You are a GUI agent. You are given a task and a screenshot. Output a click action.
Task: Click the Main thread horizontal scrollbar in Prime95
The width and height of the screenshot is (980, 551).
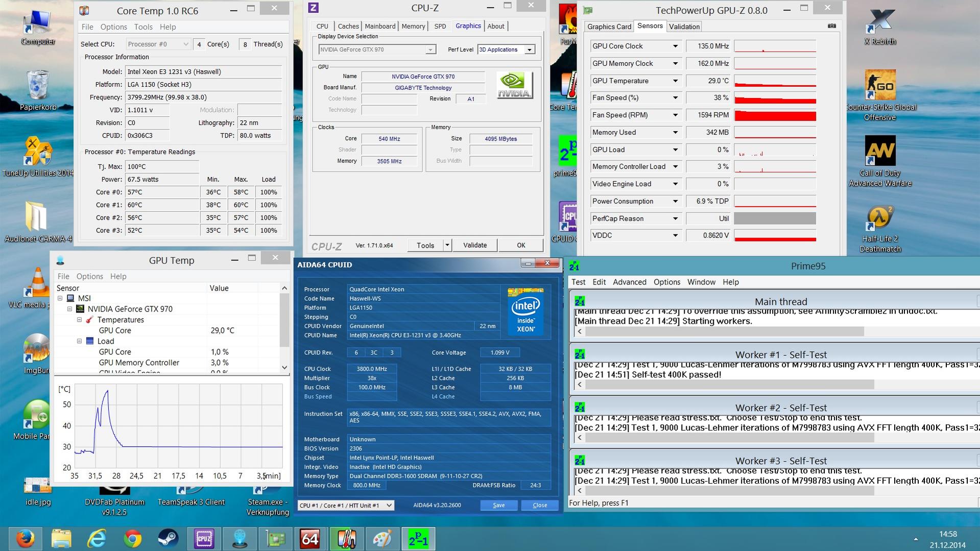click(x=724, y=331)
